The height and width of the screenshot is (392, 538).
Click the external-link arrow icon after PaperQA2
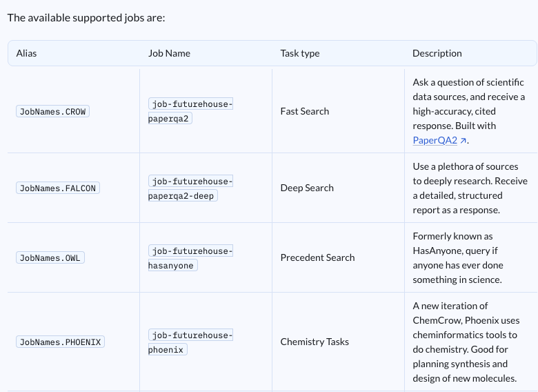coord(463,140)
